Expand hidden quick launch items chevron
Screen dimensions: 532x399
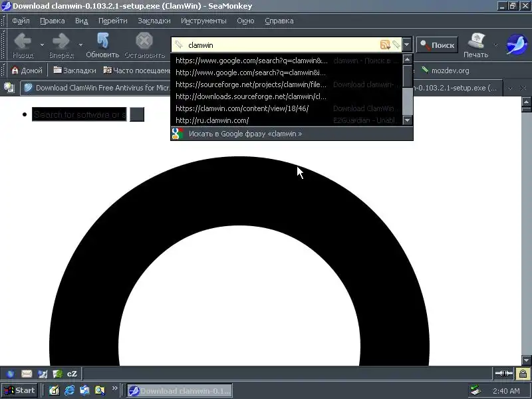point(114,388)
